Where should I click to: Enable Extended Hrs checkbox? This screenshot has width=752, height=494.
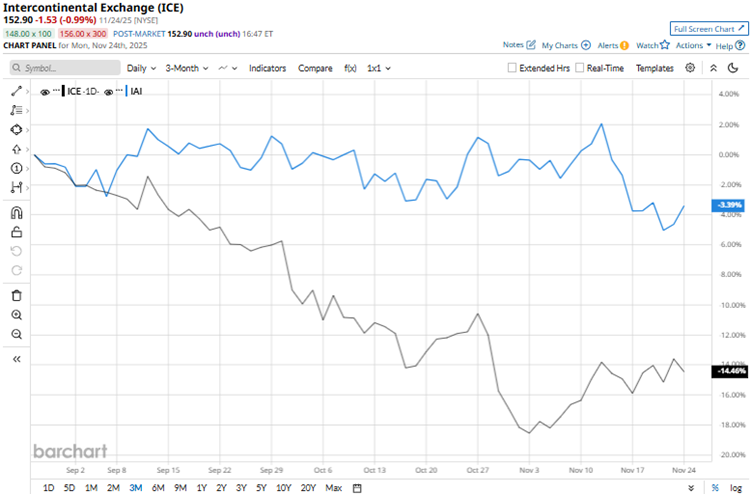(512, 68)
